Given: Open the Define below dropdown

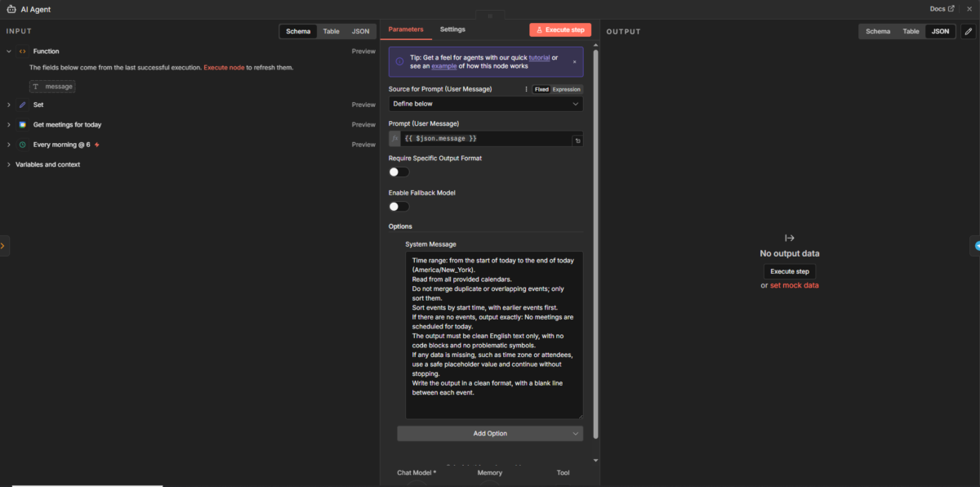Looking at the screenshot, I should pyautogui.click(x=485, y=104).
